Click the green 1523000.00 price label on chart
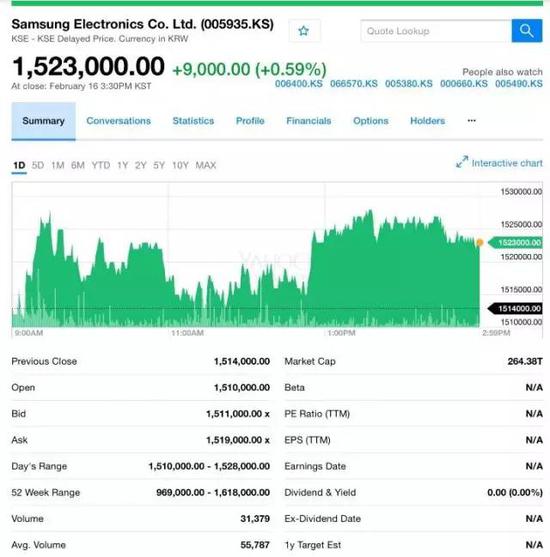The image size is (550, 557). point(516,243)
